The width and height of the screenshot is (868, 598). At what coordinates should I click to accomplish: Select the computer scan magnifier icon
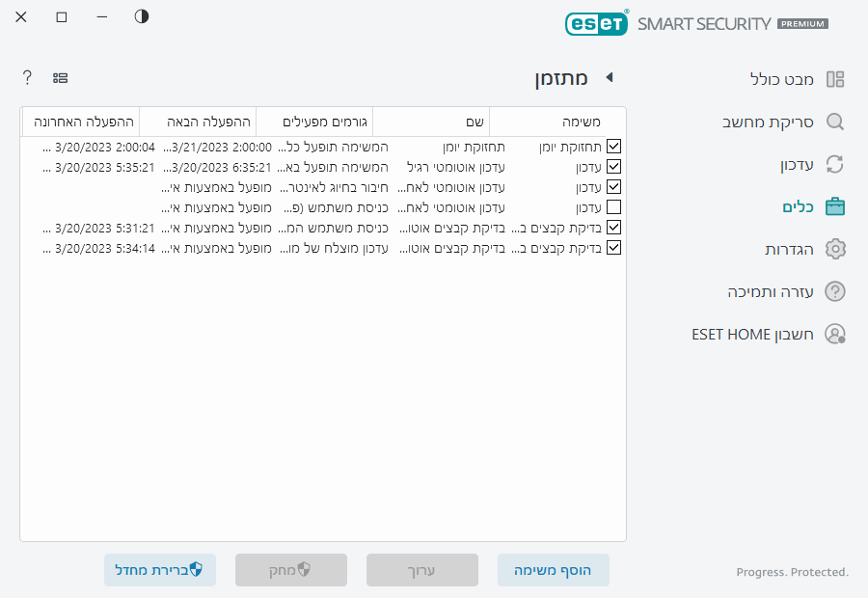click(835, 122)
